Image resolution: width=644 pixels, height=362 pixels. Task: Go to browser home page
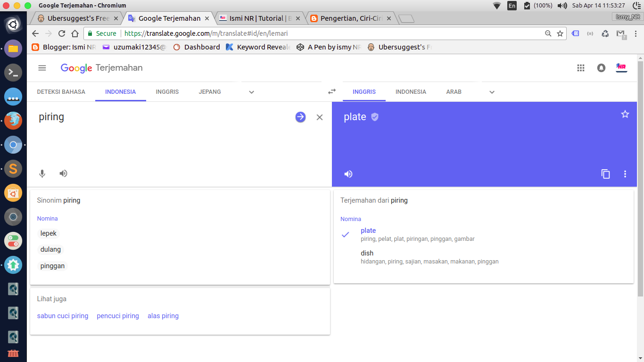(x=75, y=33)
